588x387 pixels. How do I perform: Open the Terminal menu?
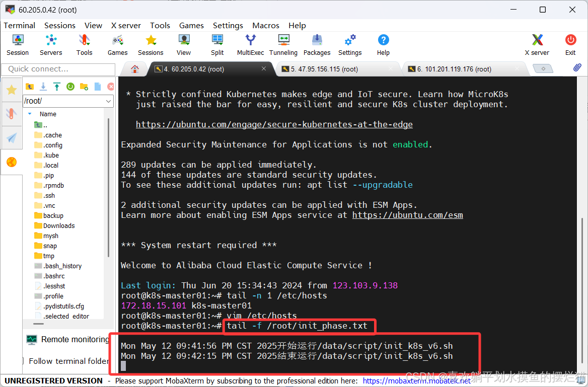(x=20, y=25)
